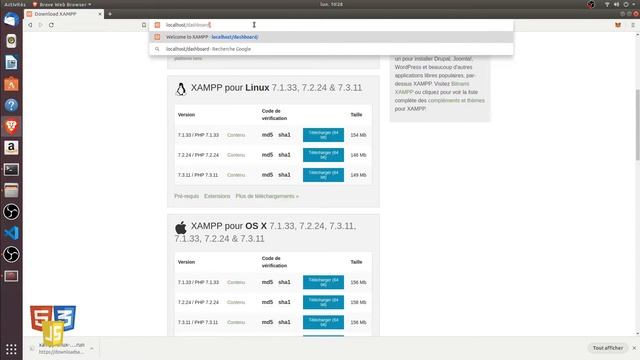The width and height of the screenshot is (640, 360).
Task: Open Amazon from the dock
Action: [x=11, y=148]
